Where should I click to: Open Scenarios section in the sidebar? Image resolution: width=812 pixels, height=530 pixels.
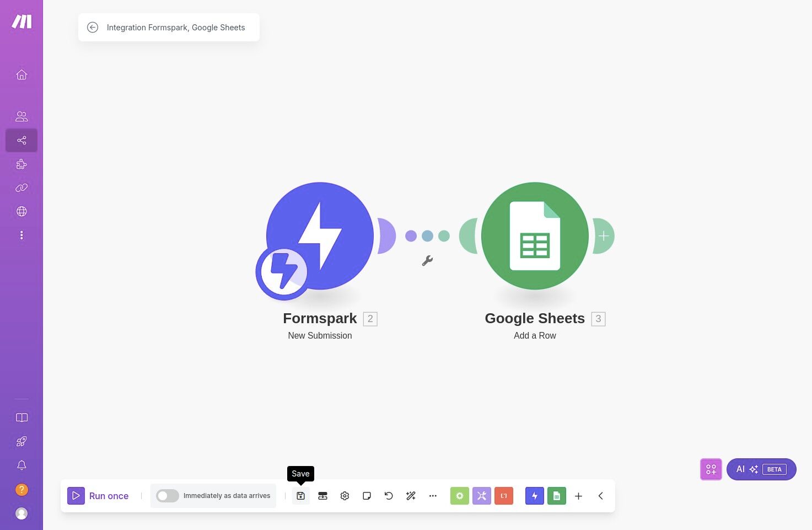[21, 141]
